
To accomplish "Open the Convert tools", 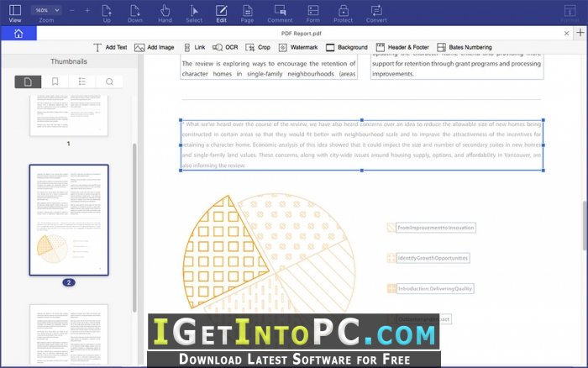I will click(376, 14).
